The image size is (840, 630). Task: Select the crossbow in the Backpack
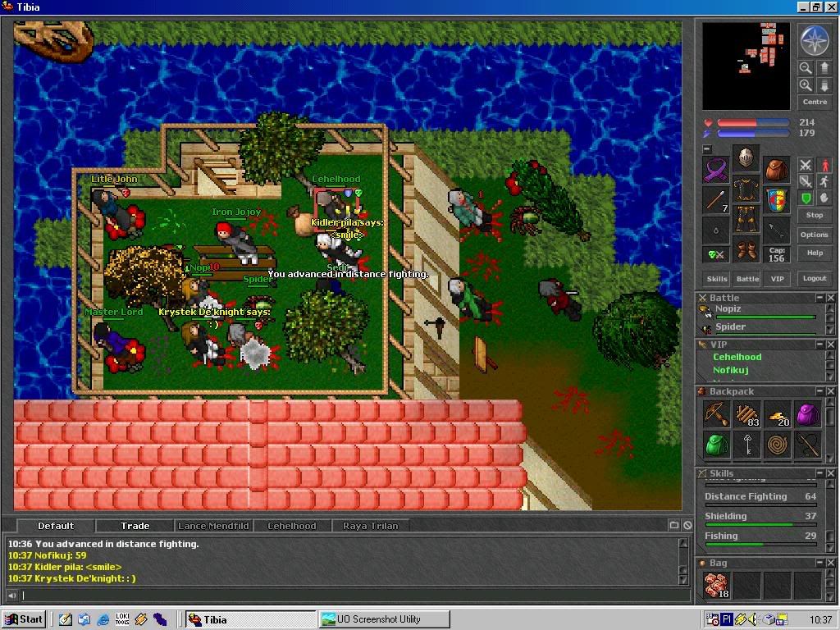(716, 414)
